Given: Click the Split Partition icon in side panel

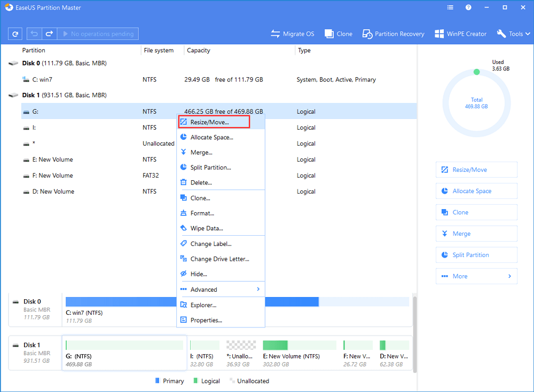Looking at the screenshot, I should coord(445,255).
